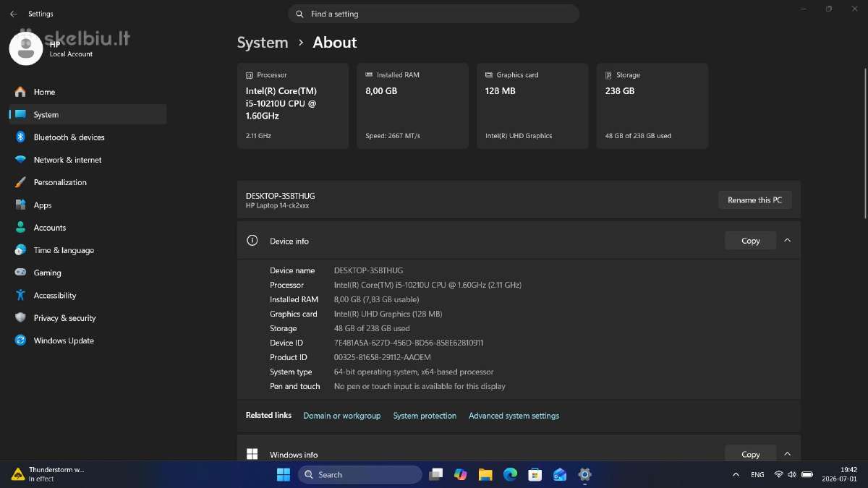Click the Accessibility figure icon

click(x=20, y=295)
